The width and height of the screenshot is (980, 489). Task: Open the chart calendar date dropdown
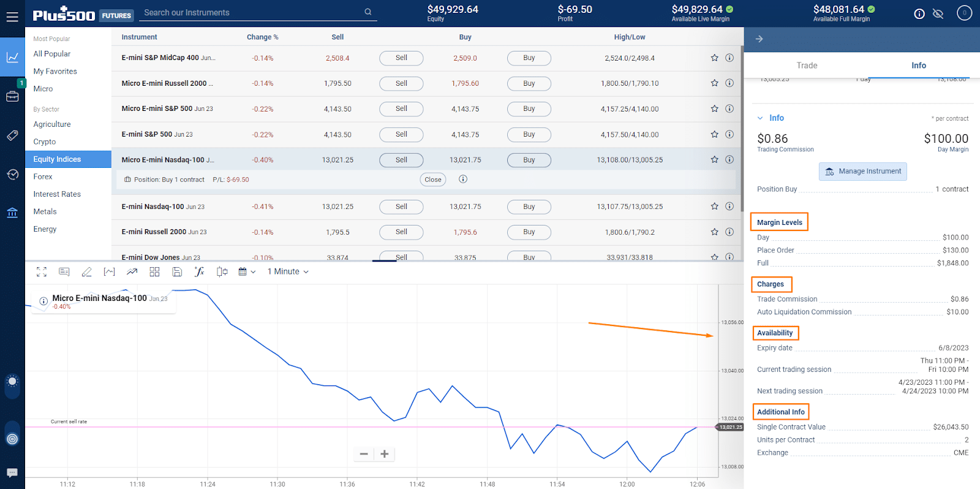point(247,271)
